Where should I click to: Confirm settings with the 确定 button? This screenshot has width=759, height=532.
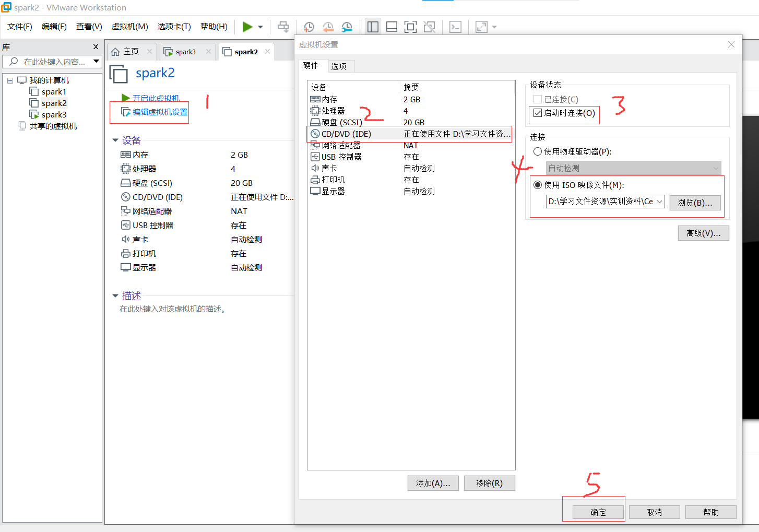click(x=598, y=512)
